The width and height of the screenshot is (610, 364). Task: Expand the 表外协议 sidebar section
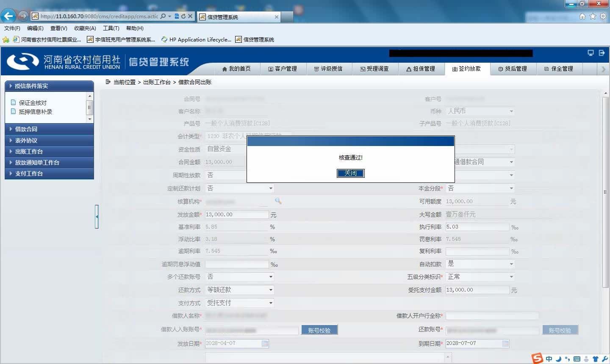[x=49, y=141]
